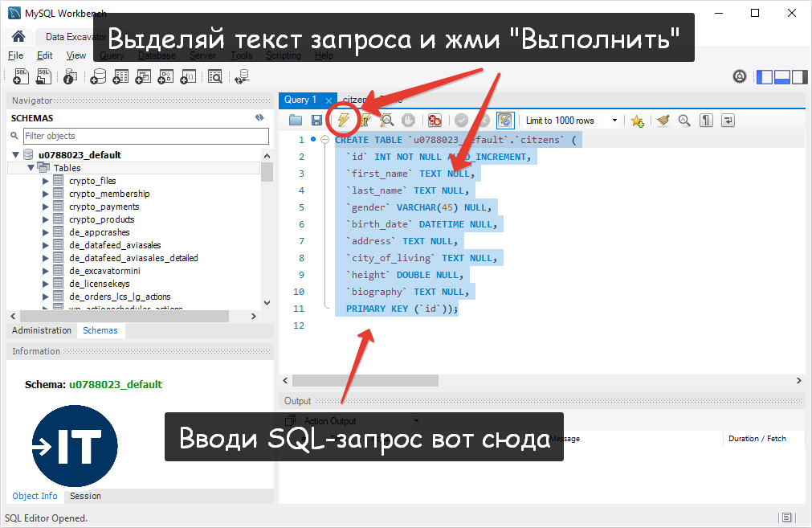The height and width of the screenshot is (528, 812).
Task: Click the Filter objects search field
Action: (x=145, y=137)
